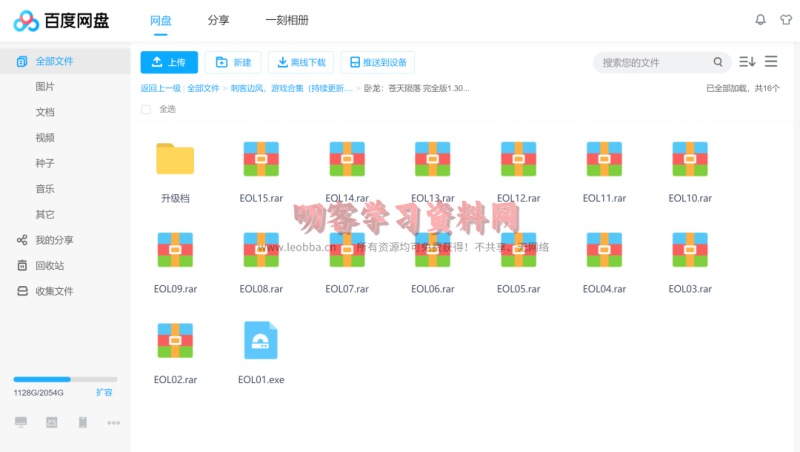Open the 升级档 folder

click(175, 159)
